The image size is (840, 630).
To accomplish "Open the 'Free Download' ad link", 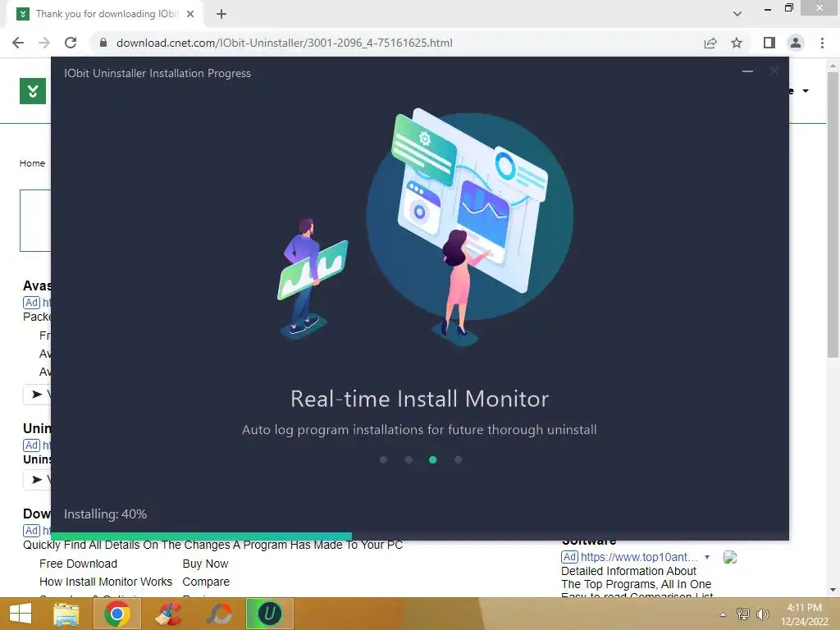I will [x=78, y=564].
